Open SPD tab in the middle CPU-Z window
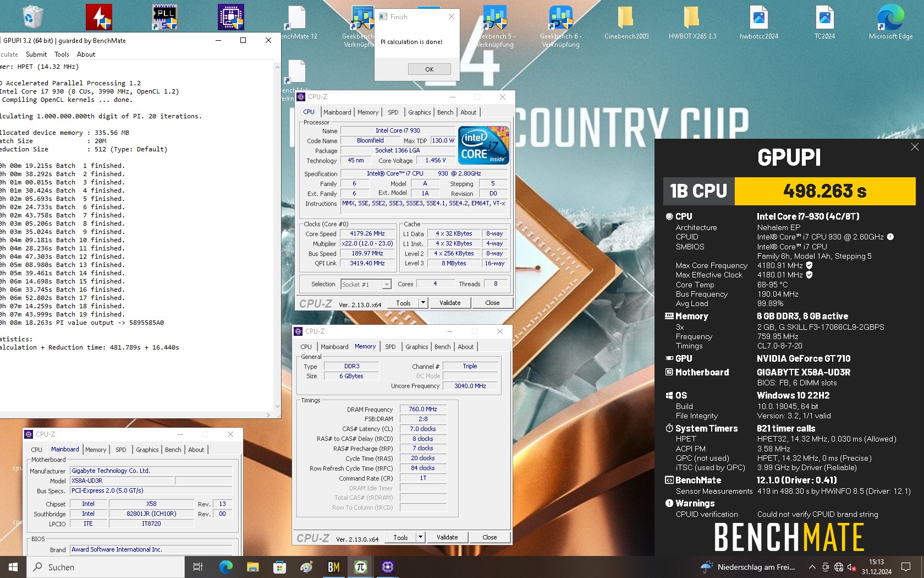The width and height of the screenshot is (924, 578). [391, 347]
